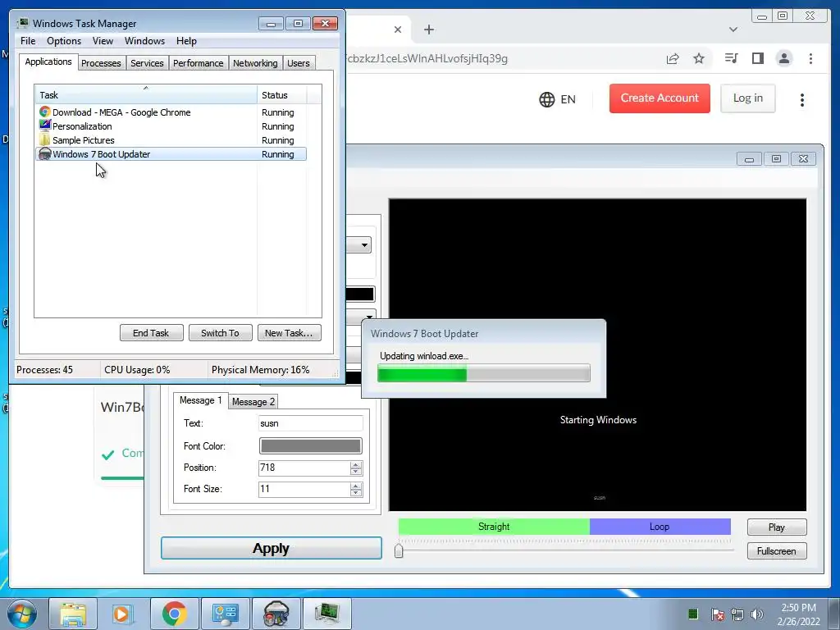Viewport: 840px width, 630px height.
Task: Click the End Task button
Action: (151, 333)
